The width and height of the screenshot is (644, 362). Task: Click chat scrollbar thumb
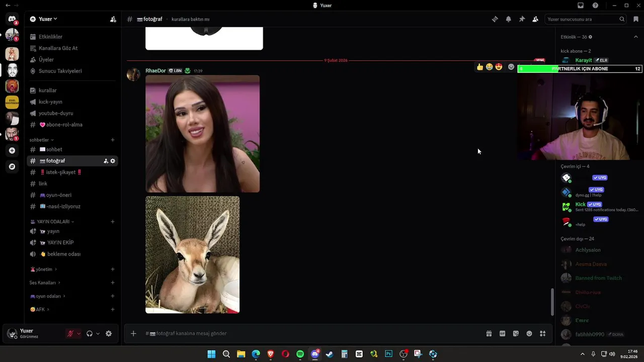(552, 302)
